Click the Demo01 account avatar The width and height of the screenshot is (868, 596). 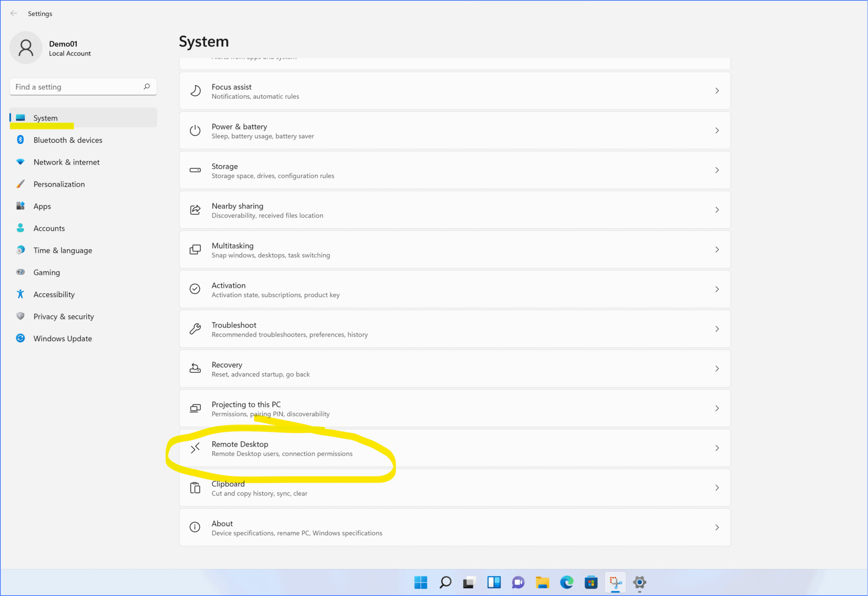[x=26, y=48]
